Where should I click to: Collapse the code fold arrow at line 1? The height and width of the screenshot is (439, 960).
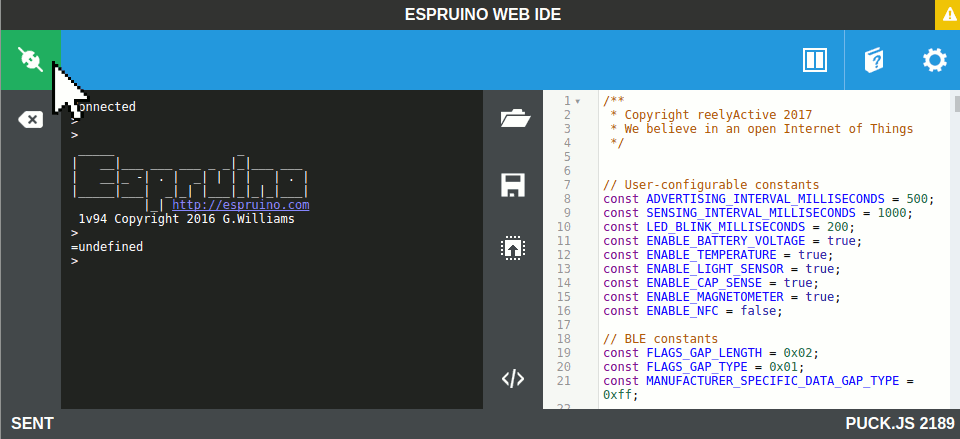(x=578, y=101)
